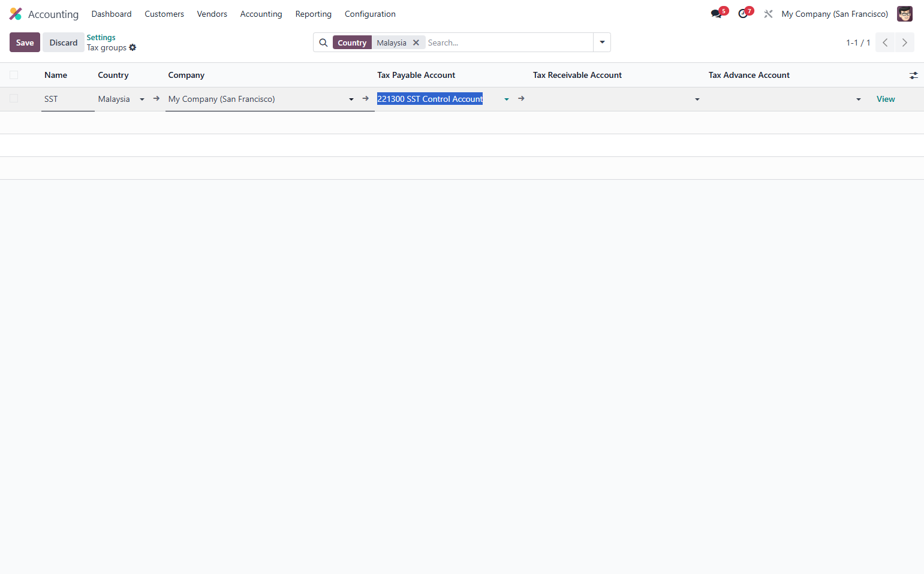Switch company via My Company (San Francisco)
The height and width of the screenshot is (574, 924).
point(835,14)
